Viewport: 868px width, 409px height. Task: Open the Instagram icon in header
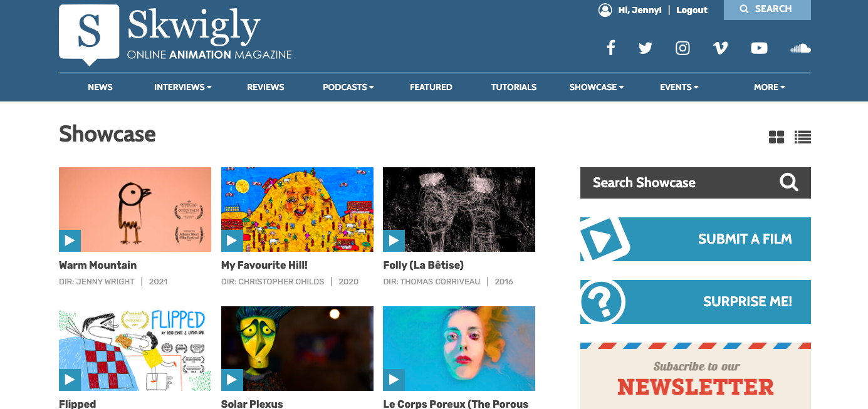pos(682,48)
